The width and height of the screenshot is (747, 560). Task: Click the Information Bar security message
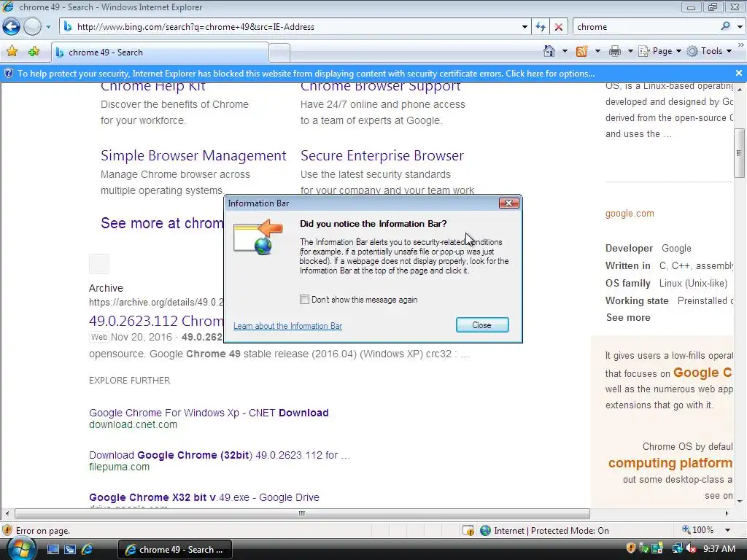coord(306,74)
